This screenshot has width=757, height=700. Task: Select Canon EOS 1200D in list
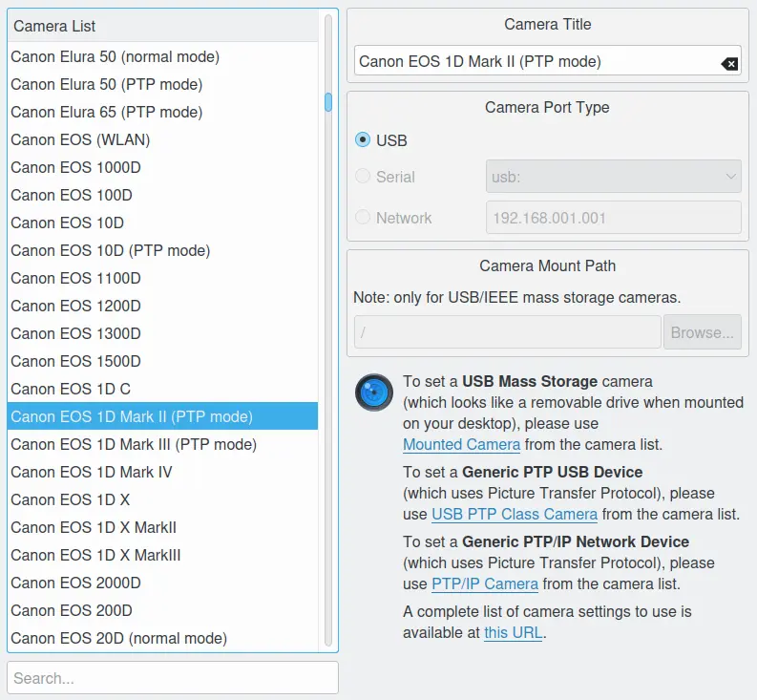click(162, 306)
